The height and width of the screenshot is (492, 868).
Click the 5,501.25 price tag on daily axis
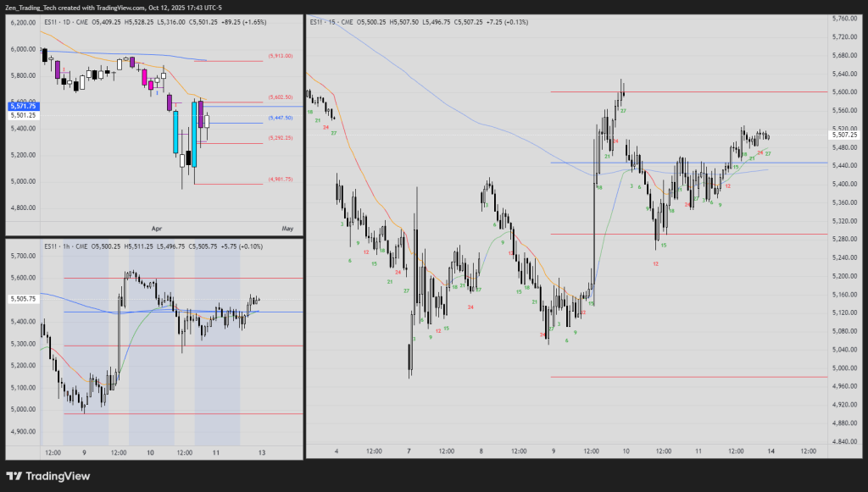point(22,114)
